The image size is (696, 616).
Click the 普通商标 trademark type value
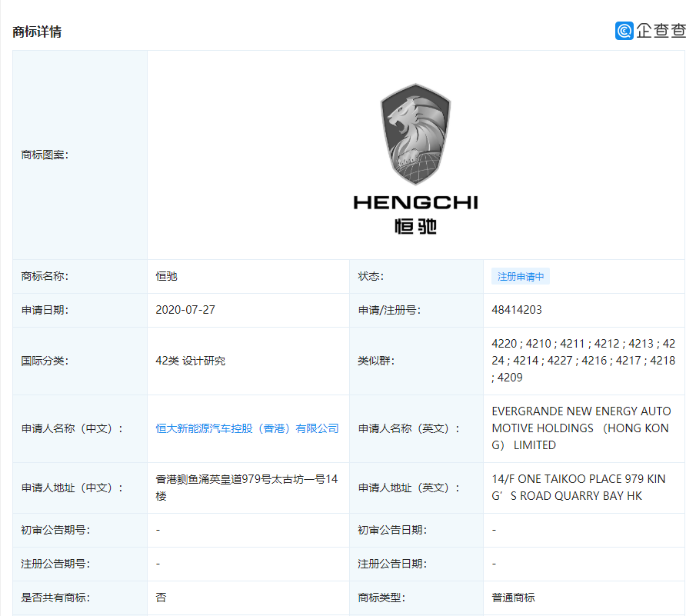coord(513,598)
